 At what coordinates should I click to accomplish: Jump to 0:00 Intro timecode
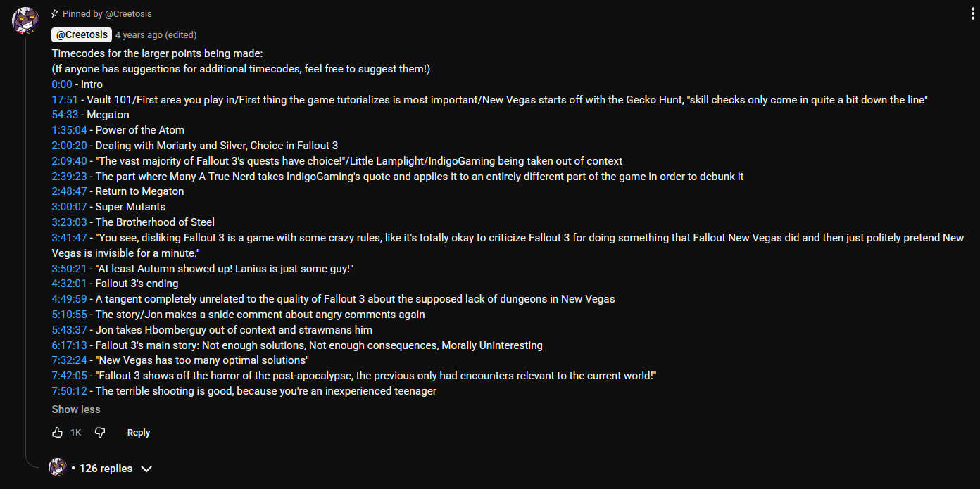62,84
